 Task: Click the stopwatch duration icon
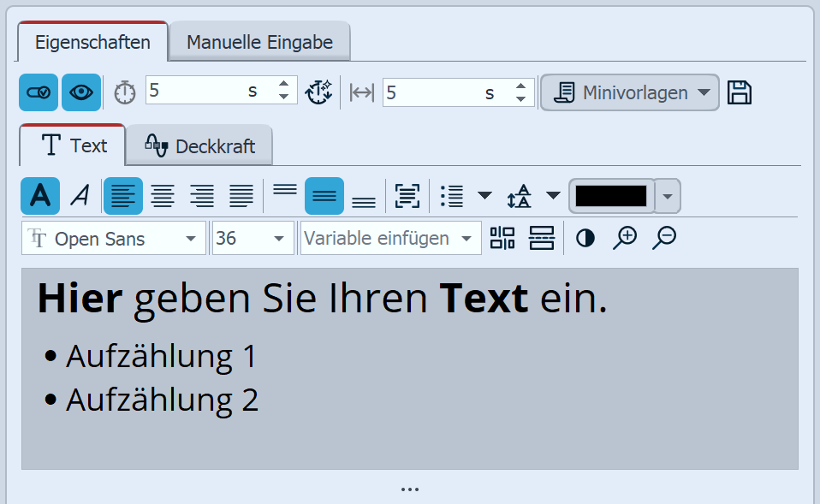124,92
